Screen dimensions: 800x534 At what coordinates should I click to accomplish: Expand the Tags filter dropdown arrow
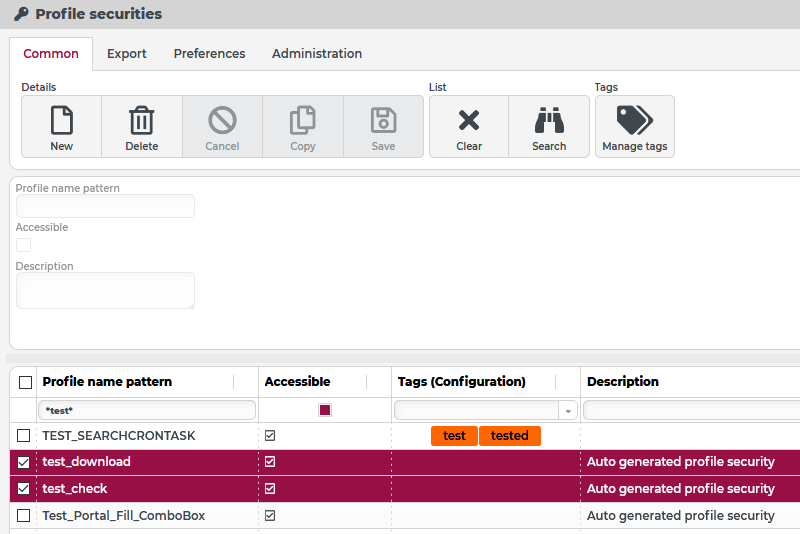[x=568, y=411]
